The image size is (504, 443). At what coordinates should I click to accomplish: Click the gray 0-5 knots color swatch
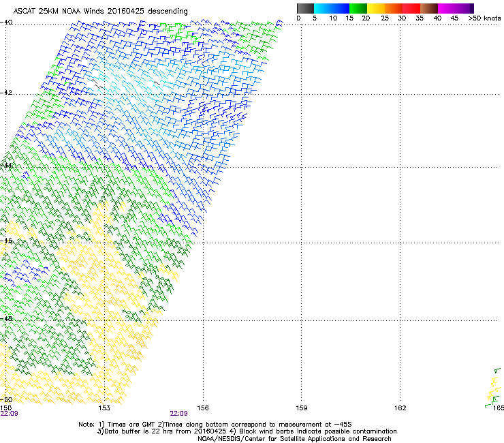coord(305,8)
